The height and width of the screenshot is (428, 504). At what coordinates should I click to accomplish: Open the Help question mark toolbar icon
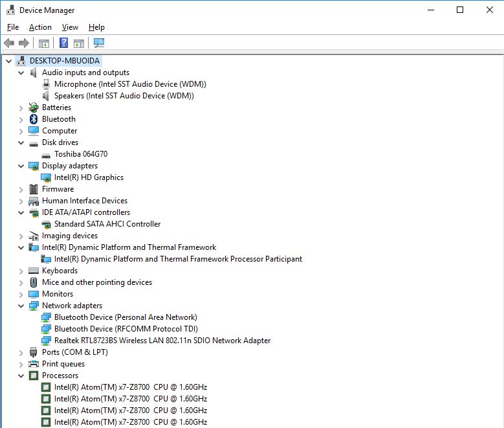point(63,43)
